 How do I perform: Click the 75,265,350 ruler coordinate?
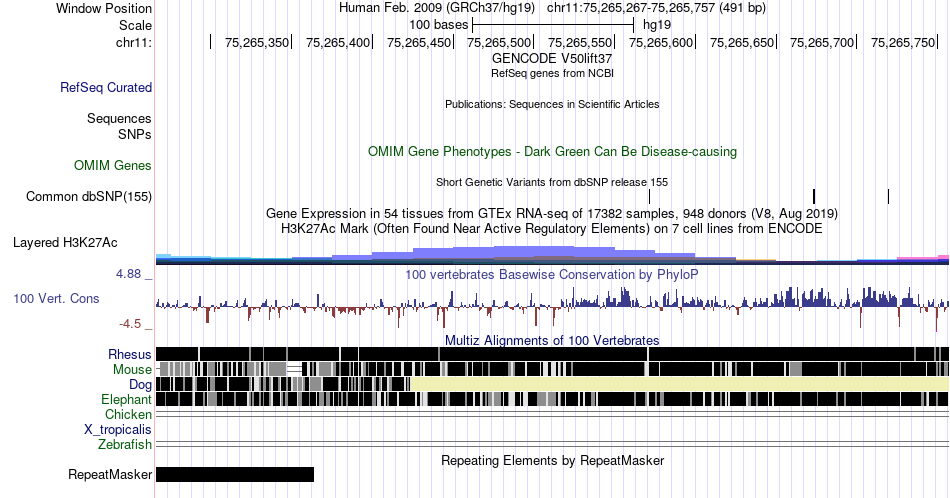coord(257,42)
